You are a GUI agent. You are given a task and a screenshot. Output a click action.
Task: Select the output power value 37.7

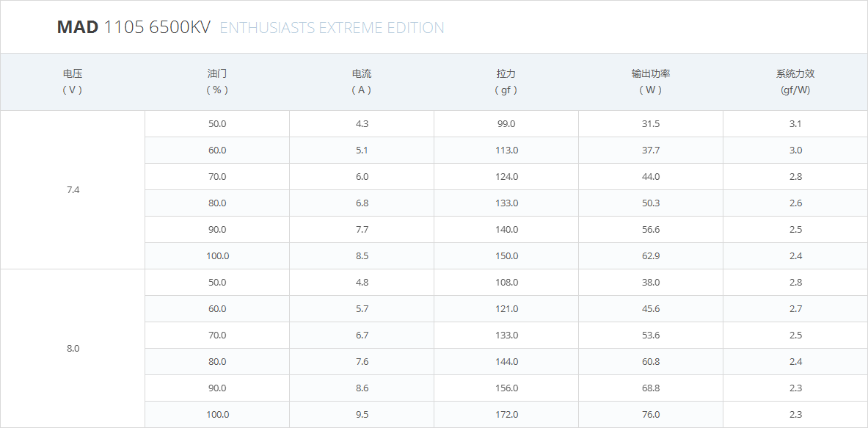[651, 150]
